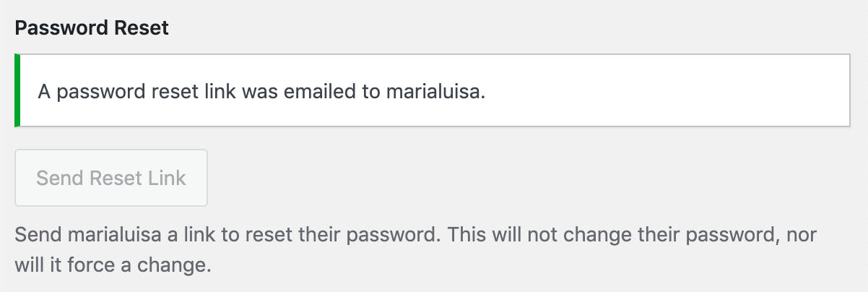This screenshot has height=292, width=868.
Task: Click the blank gray area right of the Send Reset Link button
Action: point(505,178)
